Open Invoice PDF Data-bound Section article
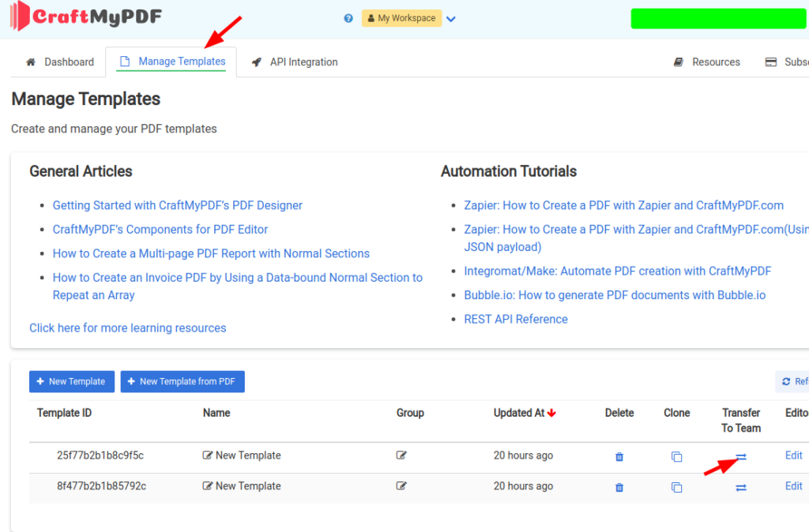The width and height of the screenshot is (809, 532). [237, 286]
